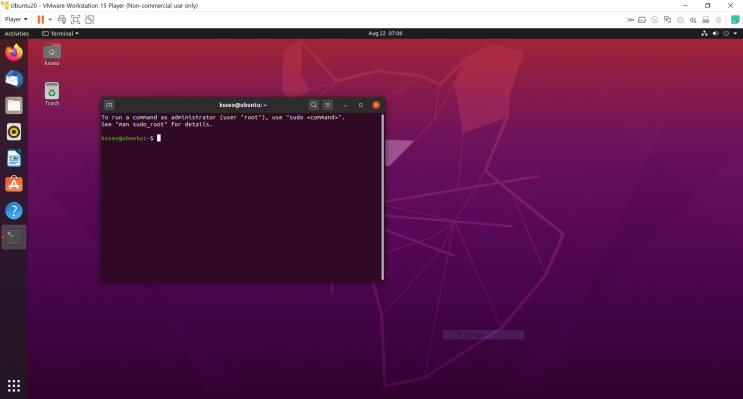Open LibreOffice Writer from the dock
Image resolution: width=743 pixels, height=399 pixels.
tap(14, 158)
